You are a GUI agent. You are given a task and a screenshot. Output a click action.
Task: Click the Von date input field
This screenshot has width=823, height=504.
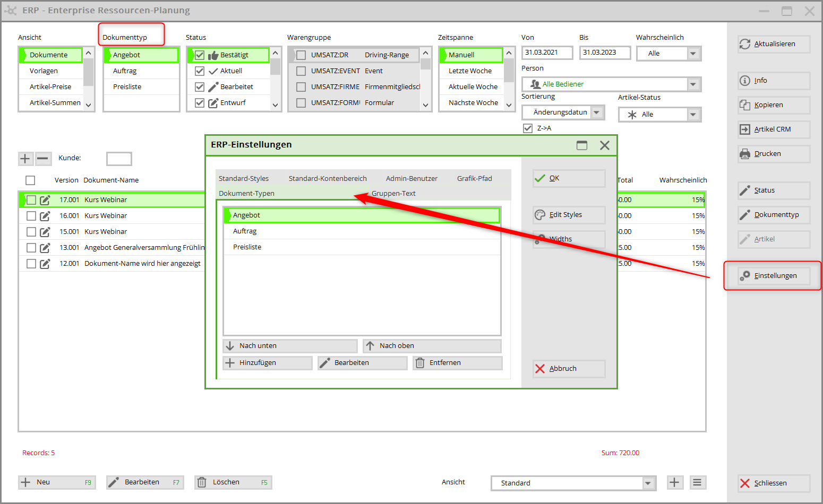(547, 53)
